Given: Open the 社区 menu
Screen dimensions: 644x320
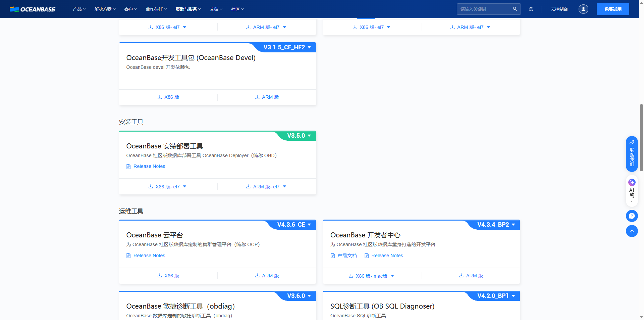Looking at the screenshot, I should click(237, 9).
